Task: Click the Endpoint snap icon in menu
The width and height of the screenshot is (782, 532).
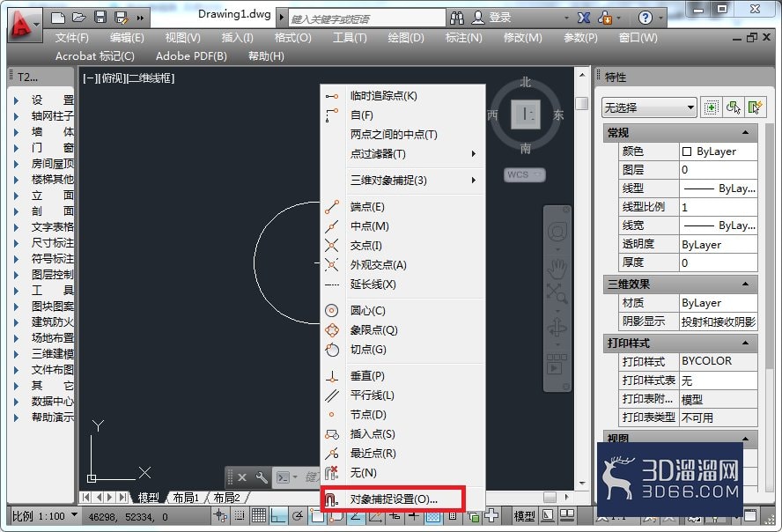Action: click(332, 207)
